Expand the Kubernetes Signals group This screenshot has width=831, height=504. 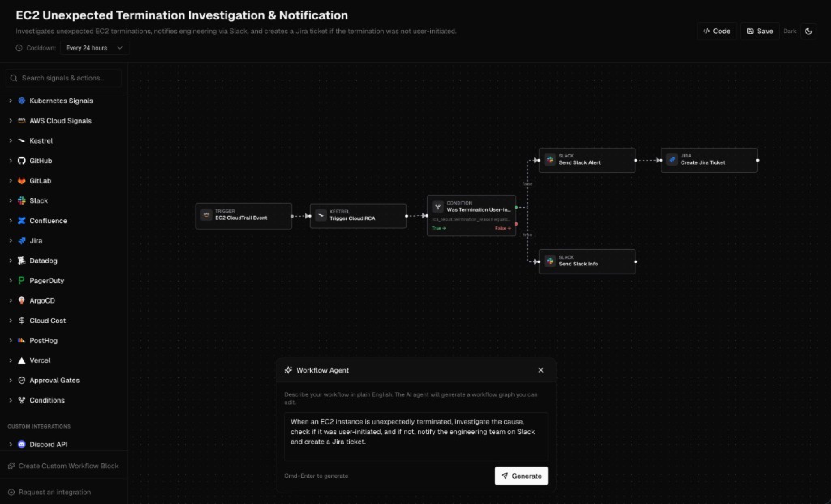11,101
